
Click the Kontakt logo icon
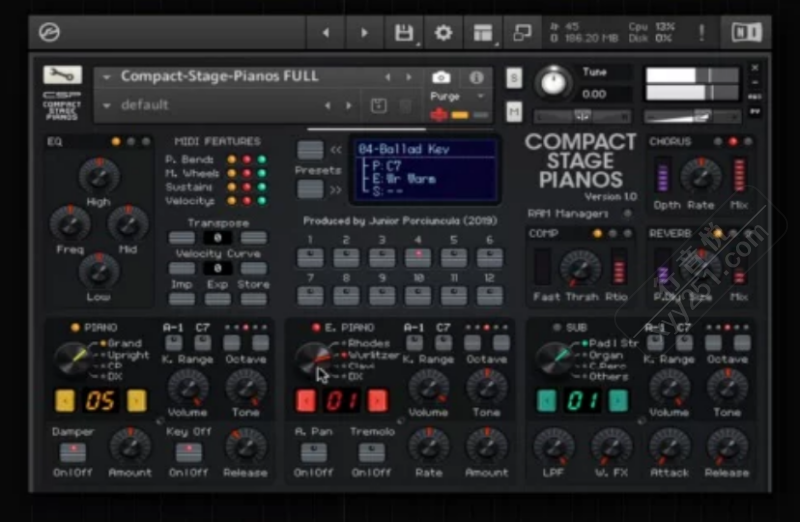pyautogui.click(x=49, y=32)
